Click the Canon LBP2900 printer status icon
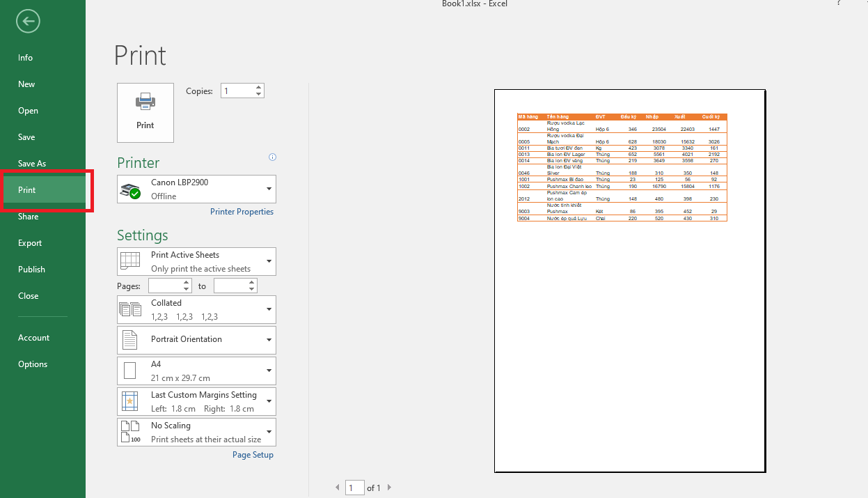 (x=130, y=189)
